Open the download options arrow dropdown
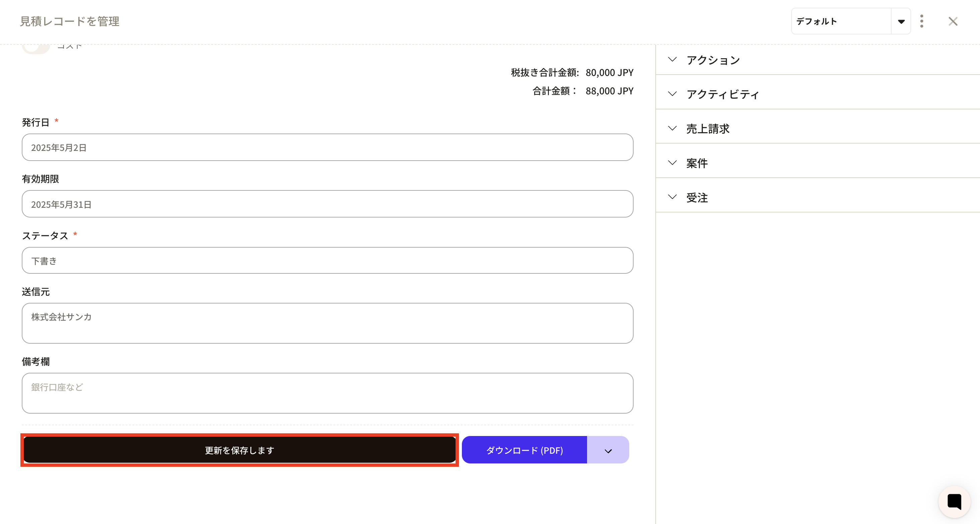This screenshot has width=980, height=524. [x=608, y=450]
